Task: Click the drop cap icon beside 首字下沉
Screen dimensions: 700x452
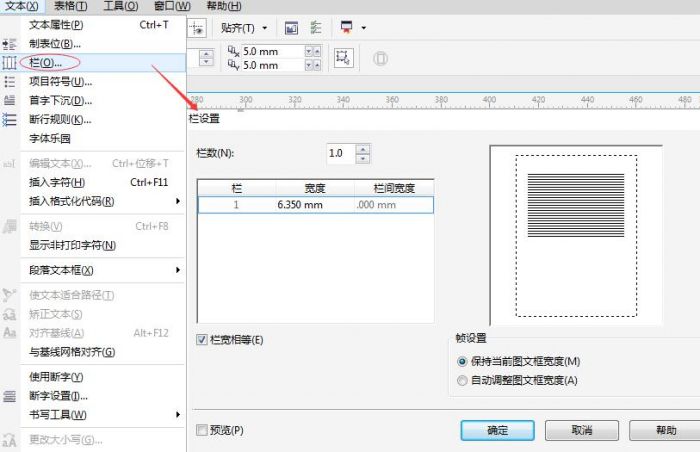Action: point(9,100)
